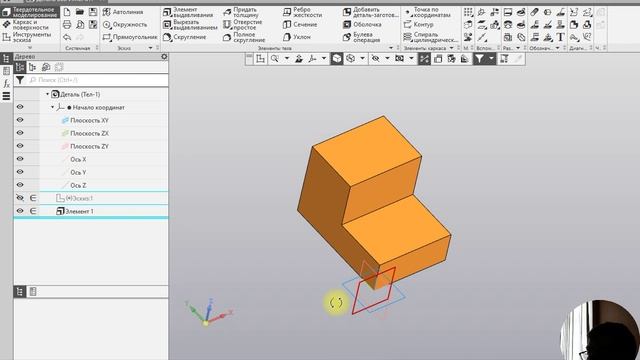The width and height of the screenshot is (640, 360).
Task: Apply Скругление fillet tool
Action: [184, 37]
